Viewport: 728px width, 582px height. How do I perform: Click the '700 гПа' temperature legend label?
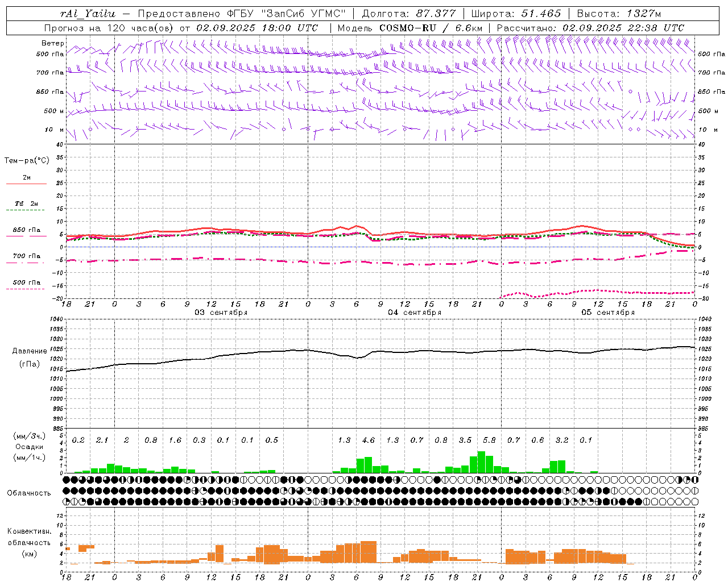[x=27, y=256]
